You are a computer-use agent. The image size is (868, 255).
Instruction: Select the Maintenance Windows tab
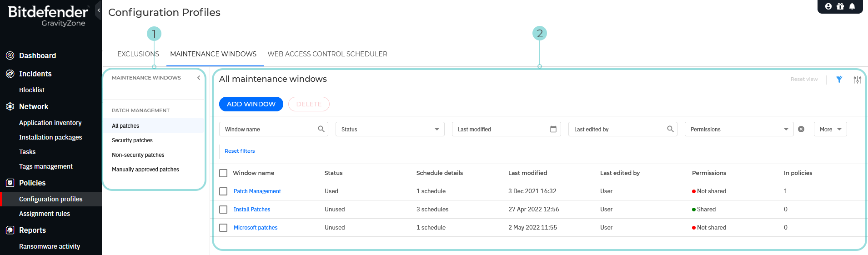click(x=213, y=54)
